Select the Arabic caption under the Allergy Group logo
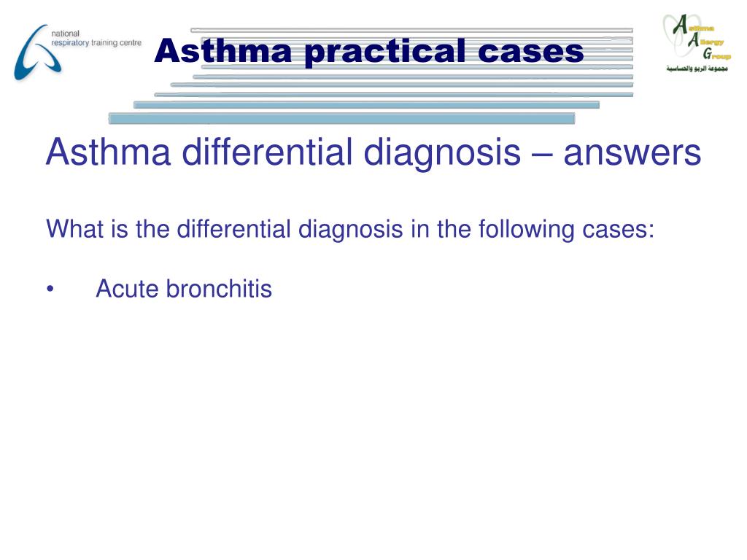The image size is (747, 560). pyautogui.click(x=697, y=69)
